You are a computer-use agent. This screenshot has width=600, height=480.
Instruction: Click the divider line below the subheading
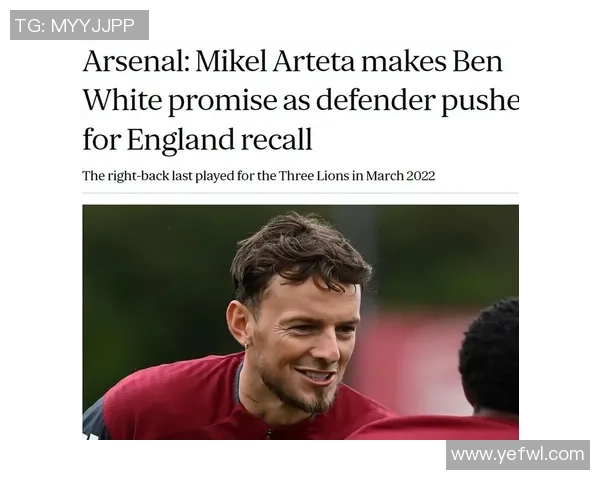pos(300,193)
